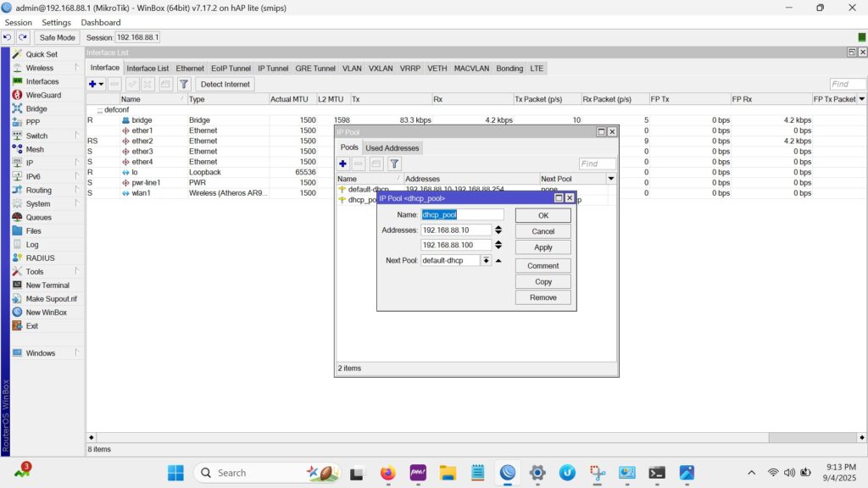Click Apply in IP Pool dialog

(543, 247)
